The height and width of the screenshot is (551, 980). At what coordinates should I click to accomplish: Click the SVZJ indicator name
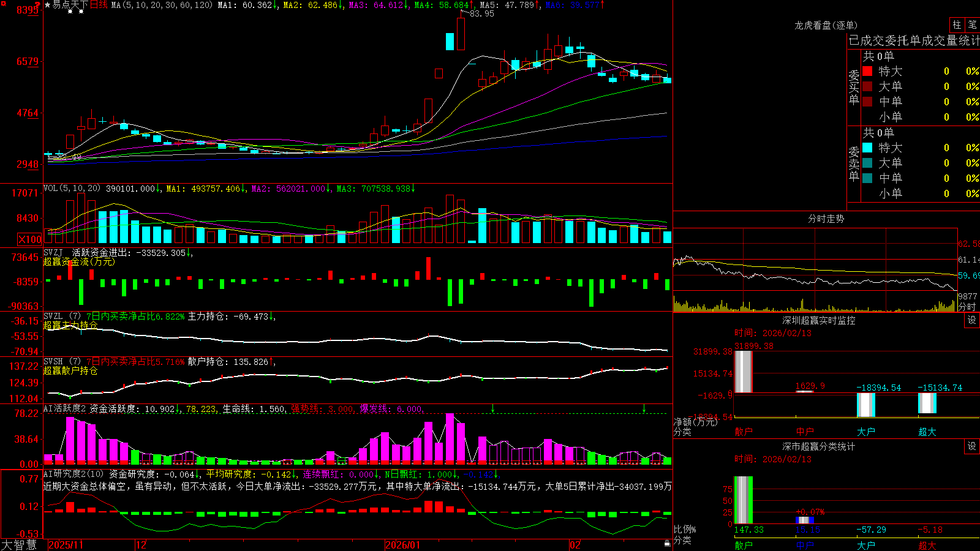click(53, 253)
